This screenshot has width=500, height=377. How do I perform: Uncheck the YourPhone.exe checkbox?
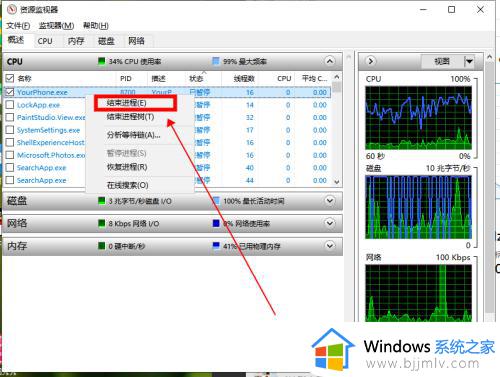coord(10,92)
